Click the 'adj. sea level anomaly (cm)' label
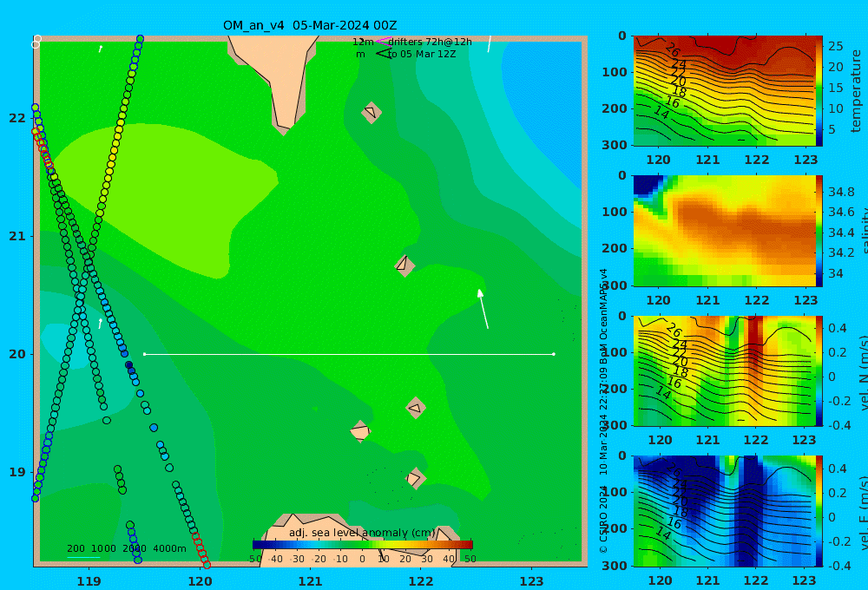 pyautogui.click(x=362, y=533)
